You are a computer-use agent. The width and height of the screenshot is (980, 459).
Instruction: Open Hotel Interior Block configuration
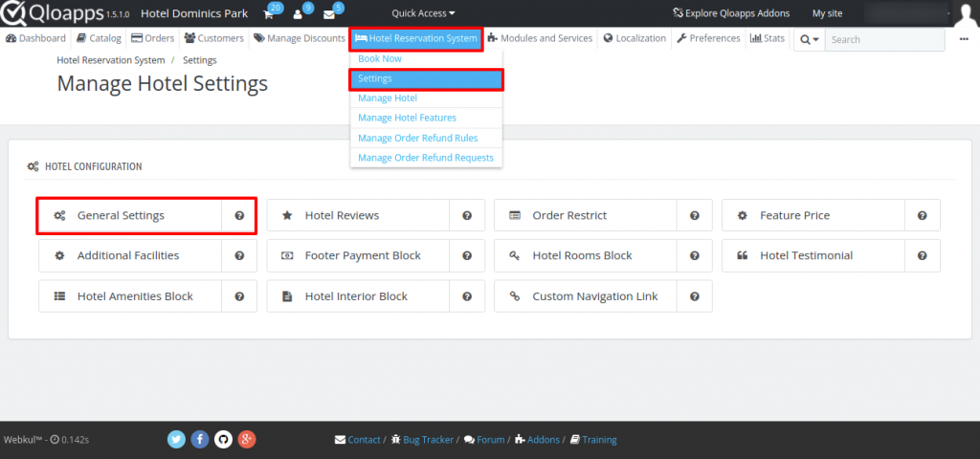point(358,296)
